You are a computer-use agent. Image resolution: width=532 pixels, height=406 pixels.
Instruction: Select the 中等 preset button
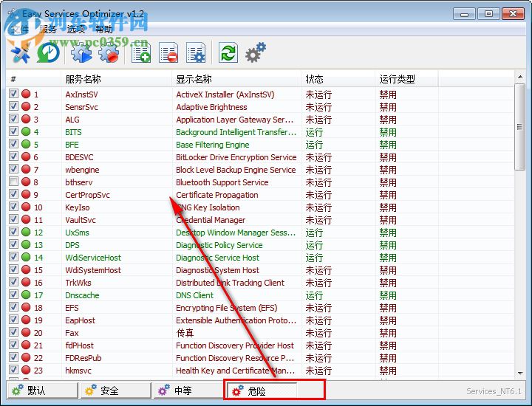(x=188, y=390)
